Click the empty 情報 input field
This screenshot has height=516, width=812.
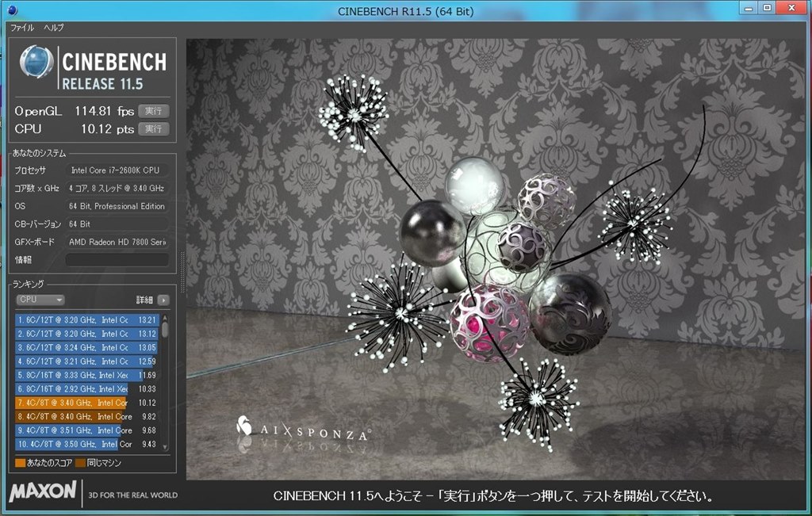pyautogui.click(x=116, y=259)
